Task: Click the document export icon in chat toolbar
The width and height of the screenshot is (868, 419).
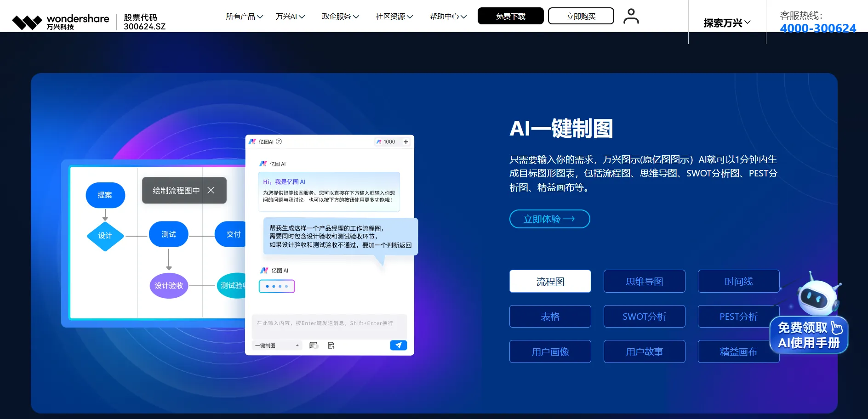Action: (331, 345)
